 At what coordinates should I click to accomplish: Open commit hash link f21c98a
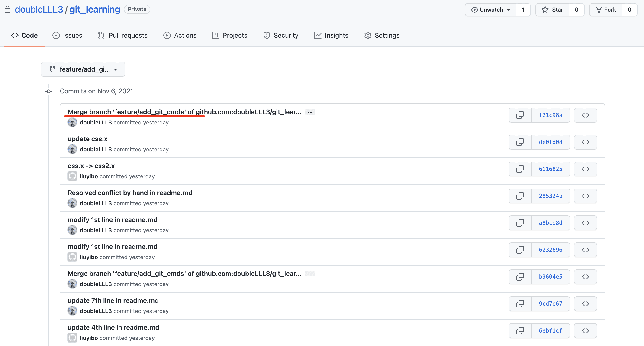pos(551,115)
